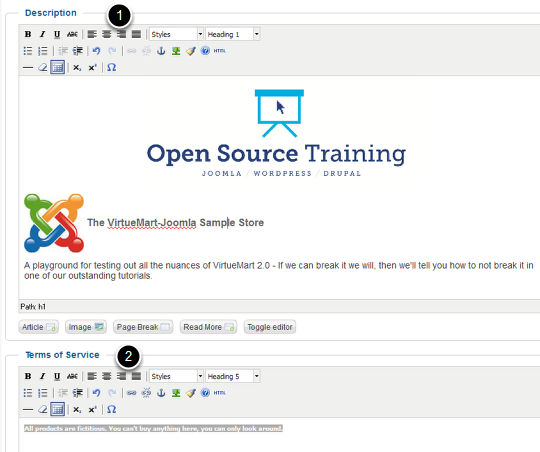Click subscript icon in Terms of Service toolbar
This screenshot has height=452, width=540.
click(77, 410)
